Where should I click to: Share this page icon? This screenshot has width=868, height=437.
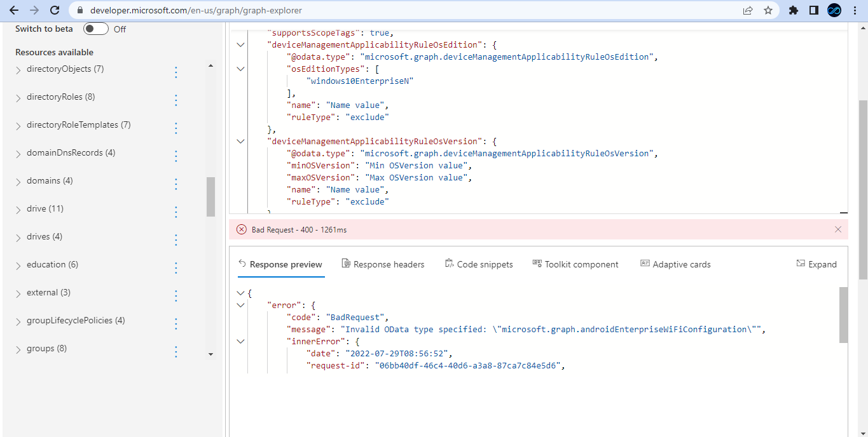tap(748, 10)
